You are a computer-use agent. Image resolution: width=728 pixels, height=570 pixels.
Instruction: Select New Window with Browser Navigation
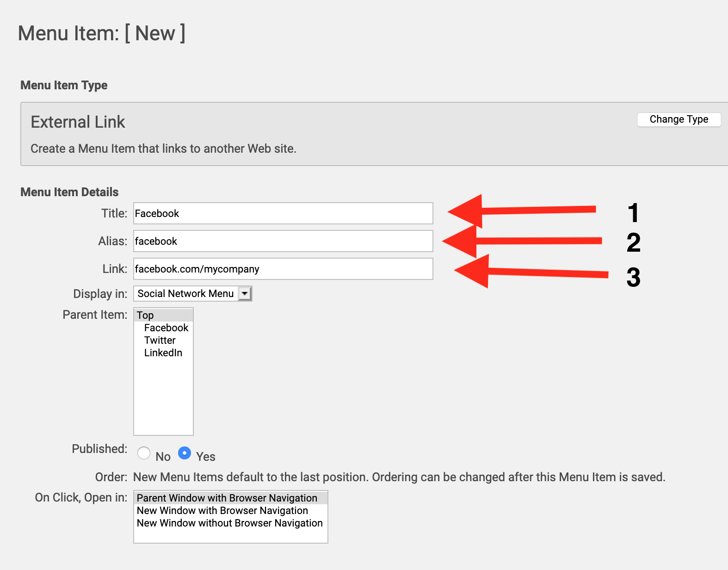point(231,510)
